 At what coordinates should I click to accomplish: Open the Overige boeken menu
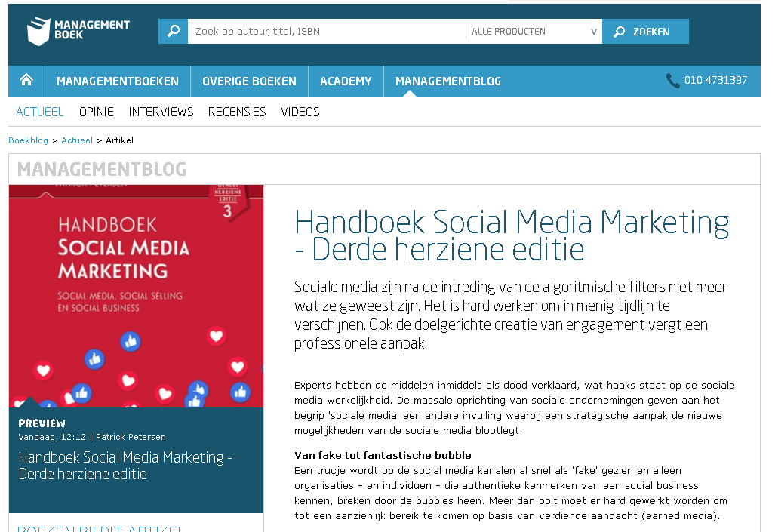point(249,81)
